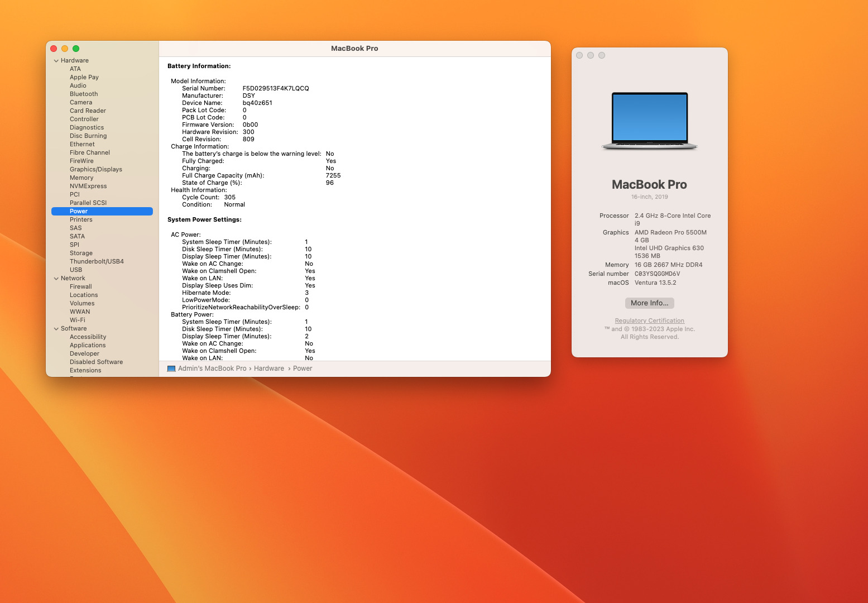Click Admin's MacBook Pro in path bar
The image size is (868, 603).
tap(212, 368)
